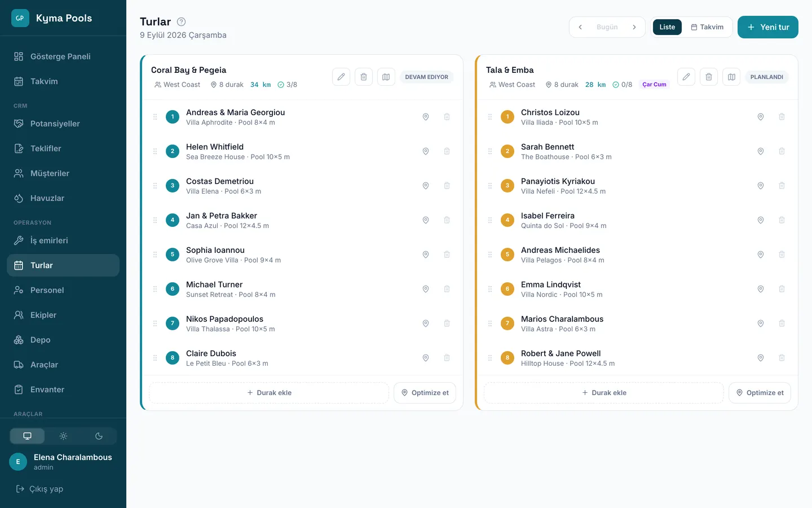812x508 pixels.
Task: Edit the Coral Bay & Pegeia route
Action: tap(341, 77)
